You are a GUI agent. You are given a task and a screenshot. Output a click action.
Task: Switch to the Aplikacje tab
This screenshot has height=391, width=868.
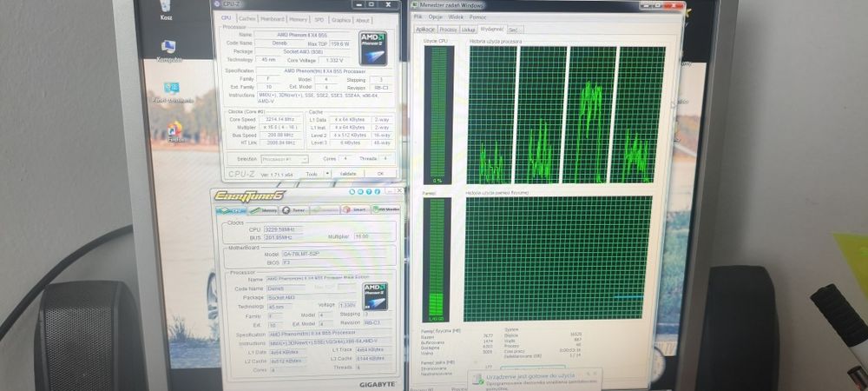pos(425,30)
